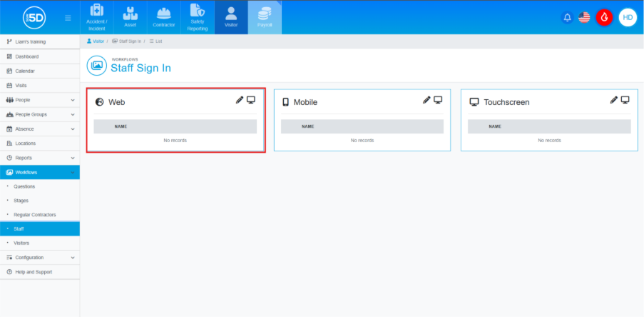Select Regular Contractors under Workflows
This screenshot has height=317, width=644.
click(x=34, y=215)
